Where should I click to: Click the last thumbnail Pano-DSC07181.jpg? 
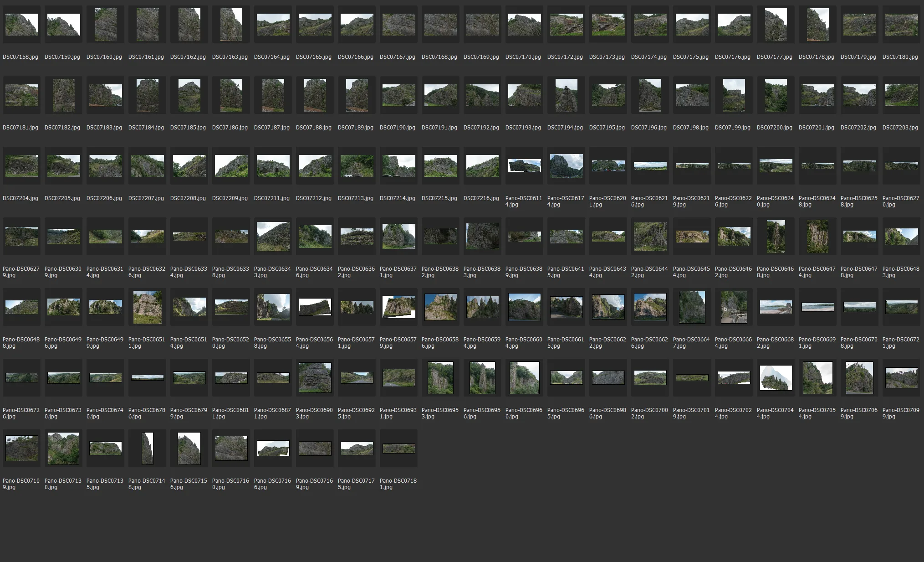[x=398, y=449]
